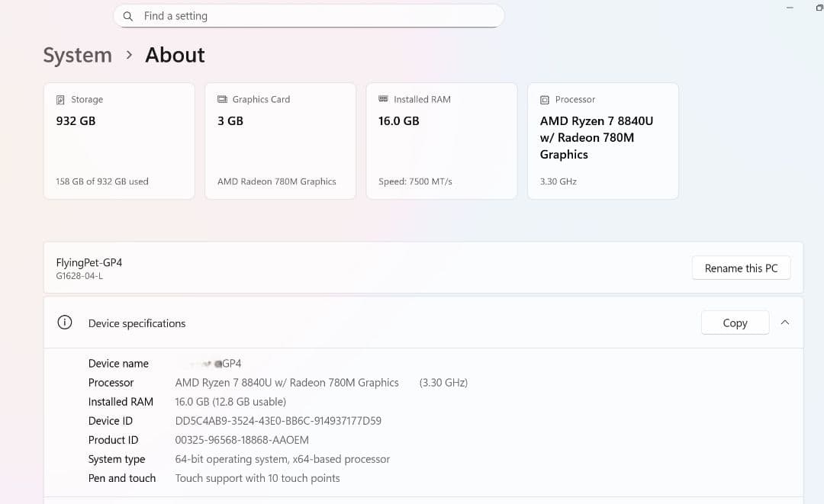824x504 pixels.
Task: Click the magnifier icon in the search box
Action: coord(128,16)
